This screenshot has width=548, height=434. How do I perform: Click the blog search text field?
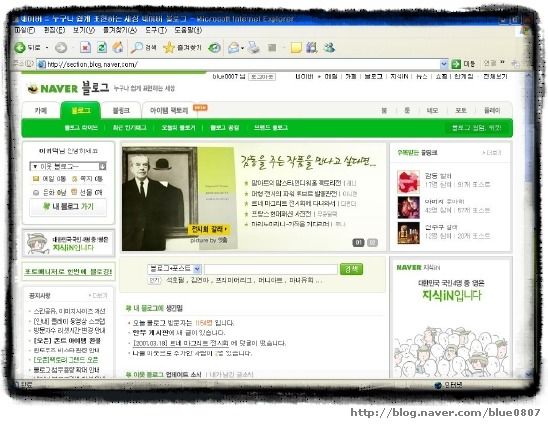point(271,269)
